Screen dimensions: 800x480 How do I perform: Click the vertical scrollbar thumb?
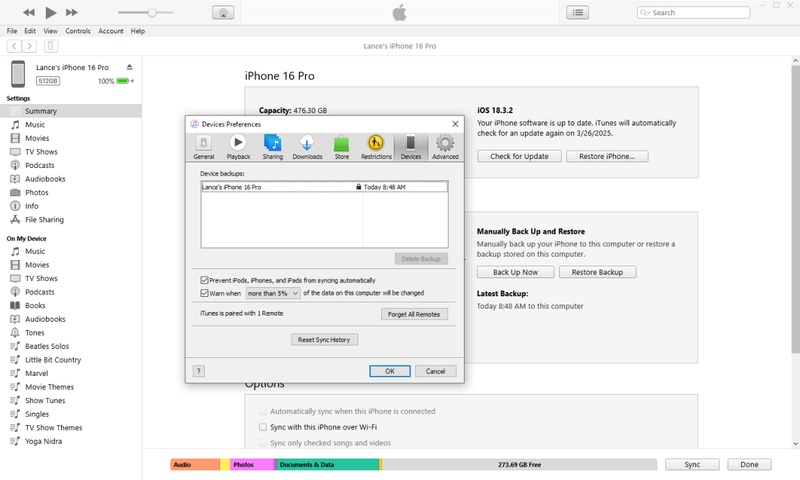[795, 208]
